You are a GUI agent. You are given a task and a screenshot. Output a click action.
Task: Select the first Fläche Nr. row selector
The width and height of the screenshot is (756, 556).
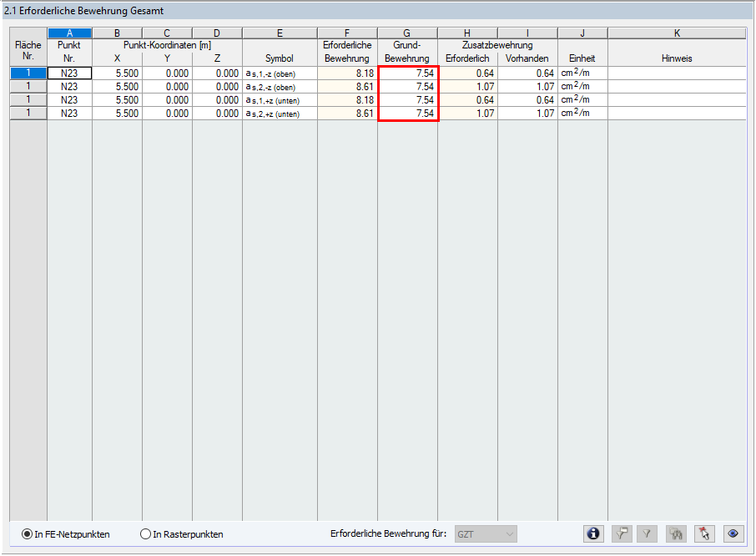[28, 73]
